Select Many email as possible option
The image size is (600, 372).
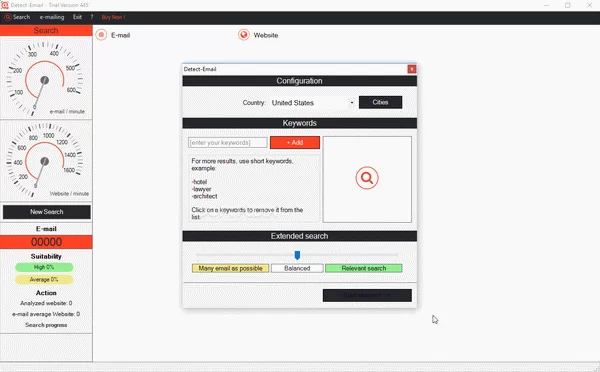click(x=230, y=268)
